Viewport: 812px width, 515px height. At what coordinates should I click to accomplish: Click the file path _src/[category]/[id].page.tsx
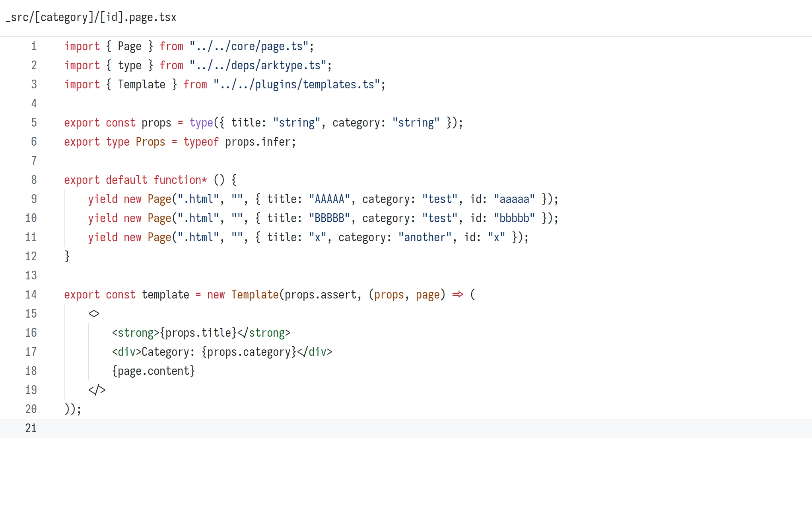point(91,18)
